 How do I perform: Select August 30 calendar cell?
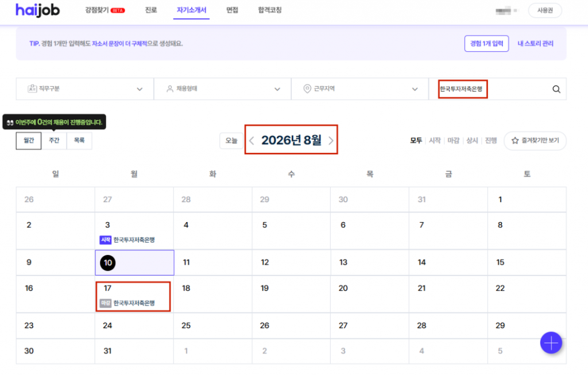(56, 351)
